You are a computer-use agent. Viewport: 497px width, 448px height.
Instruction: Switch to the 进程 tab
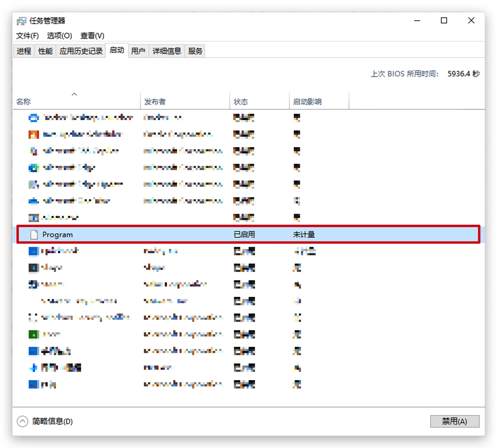[24, 51]
